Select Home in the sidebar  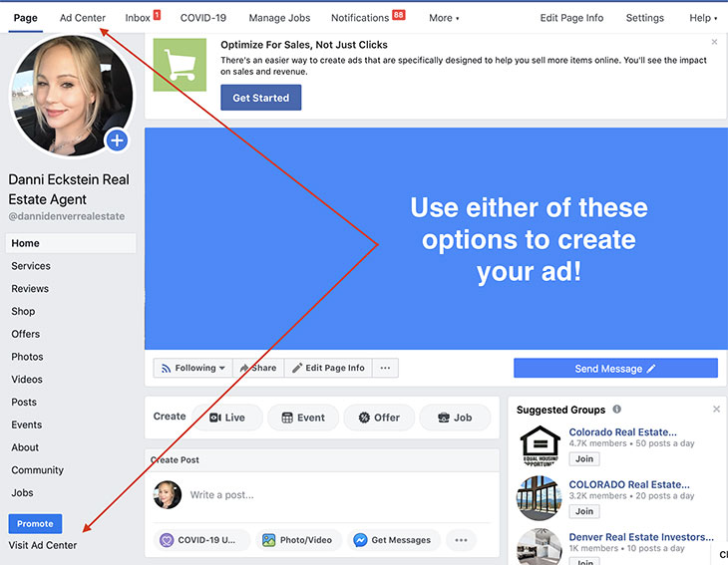(x=71, y=243)
